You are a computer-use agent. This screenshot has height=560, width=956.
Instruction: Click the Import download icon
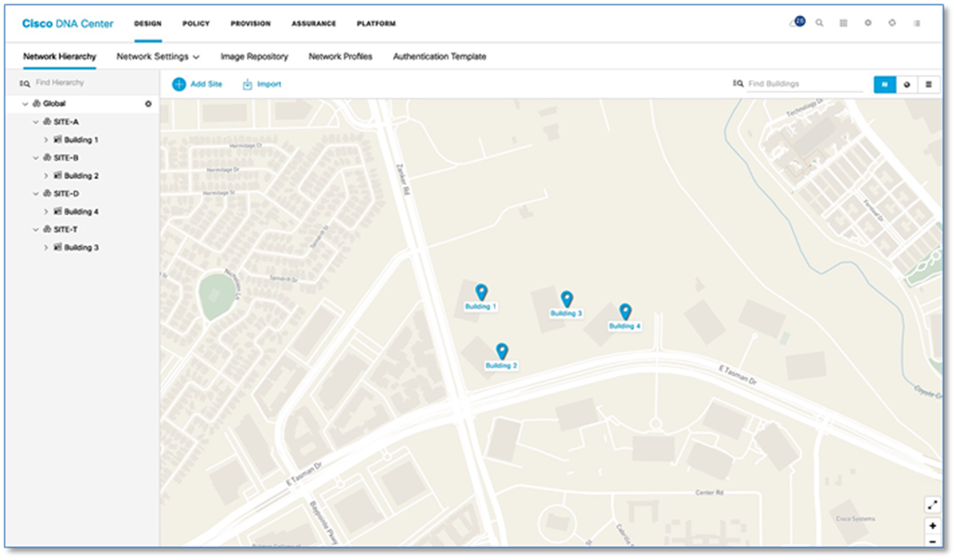point(247,85)
